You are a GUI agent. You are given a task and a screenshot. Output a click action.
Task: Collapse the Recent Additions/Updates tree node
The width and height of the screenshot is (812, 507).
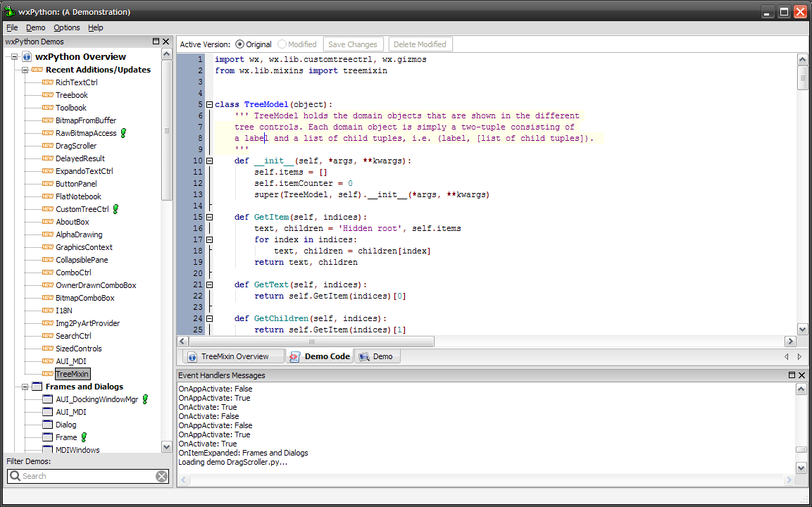[25, 70]
